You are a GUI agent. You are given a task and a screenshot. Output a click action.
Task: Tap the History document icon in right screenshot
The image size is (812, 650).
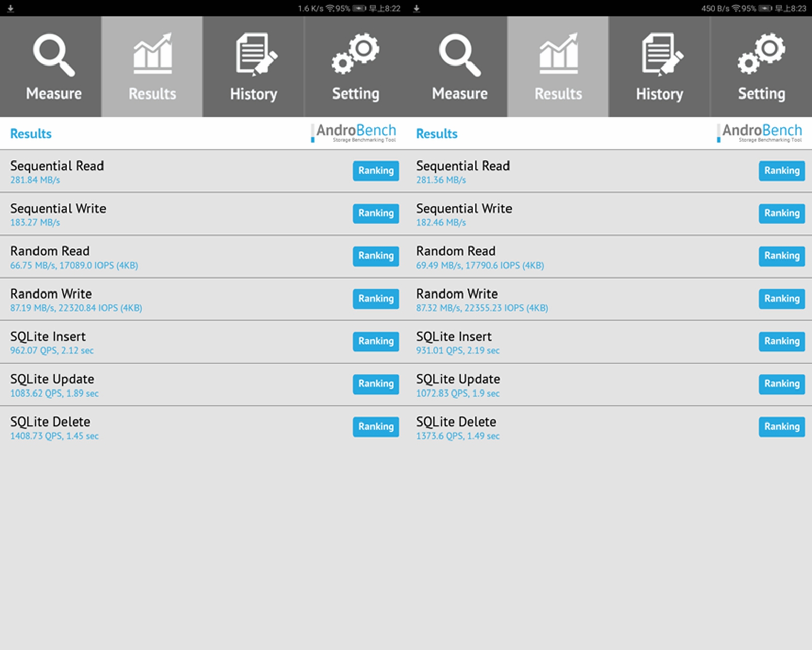(662, 54)
